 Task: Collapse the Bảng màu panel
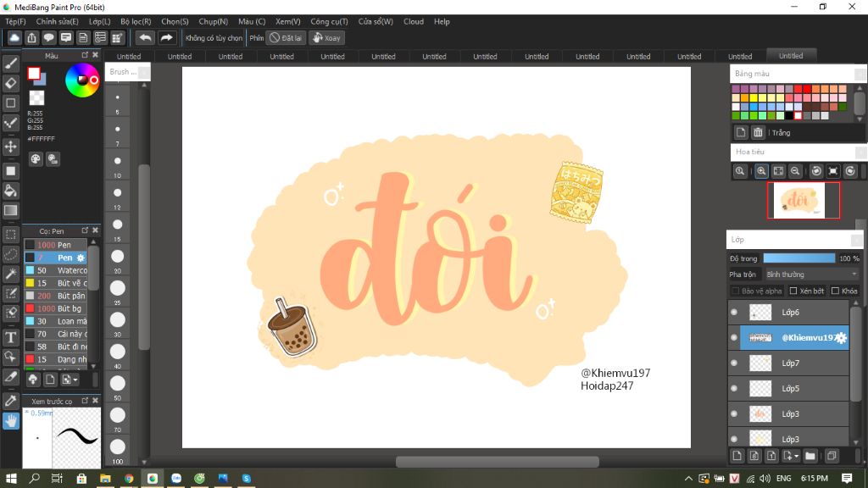860,74
